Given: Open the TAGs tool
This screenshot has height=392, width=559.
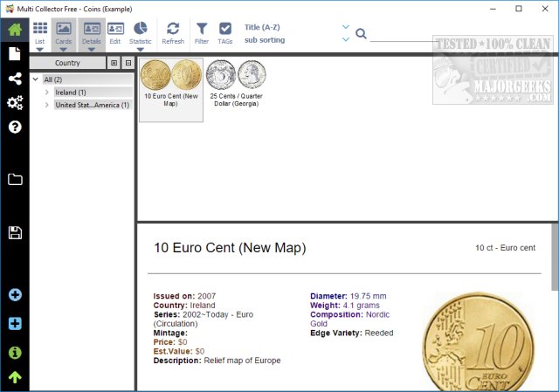Looking at the screenshot, I should [x=225, y=33].
